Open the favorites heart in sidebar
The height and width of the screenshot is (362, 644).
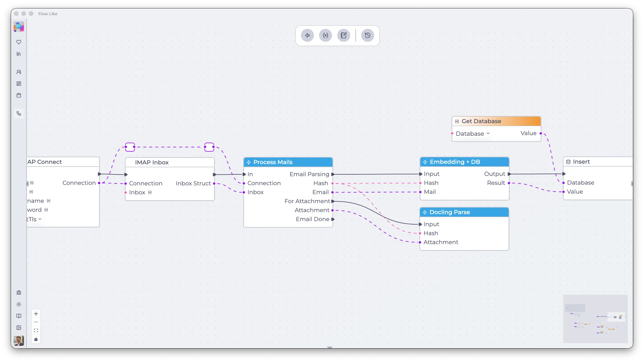(x=19, y=42)
